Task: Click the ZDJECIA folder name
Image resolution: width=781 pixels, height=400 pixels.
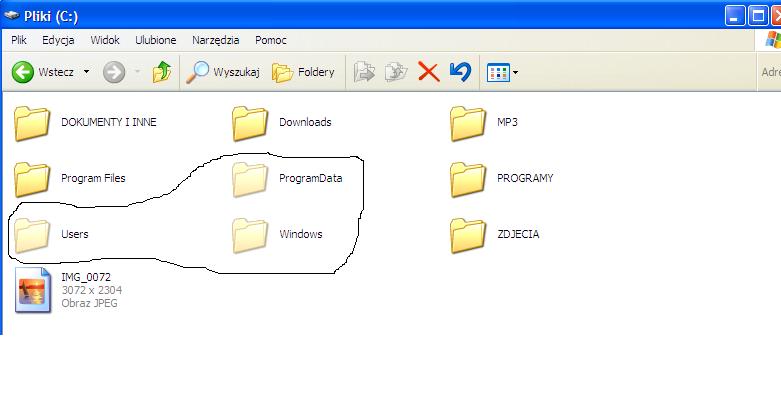Action: [518, 234]
